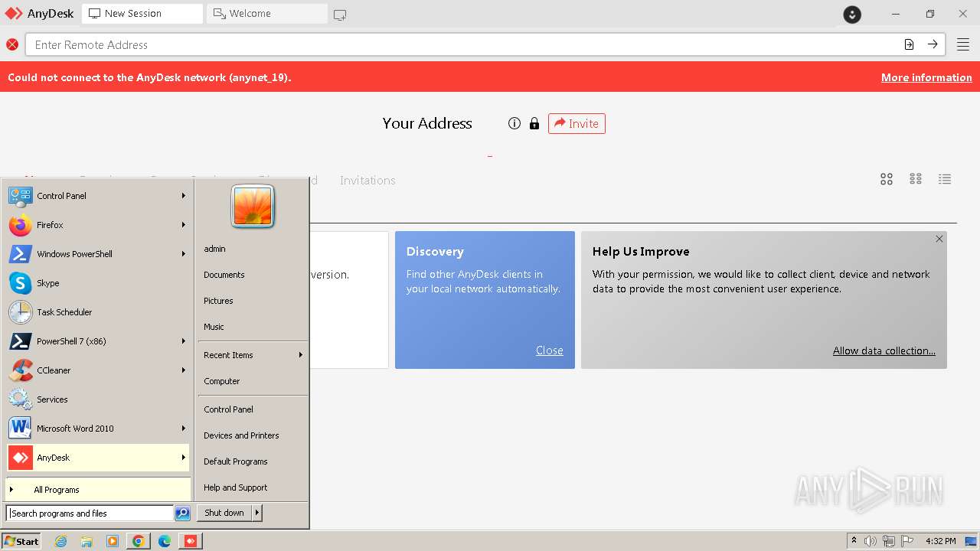Open the address info icon beside Your Address
This screenshot has width=980, height=551.
514,123
